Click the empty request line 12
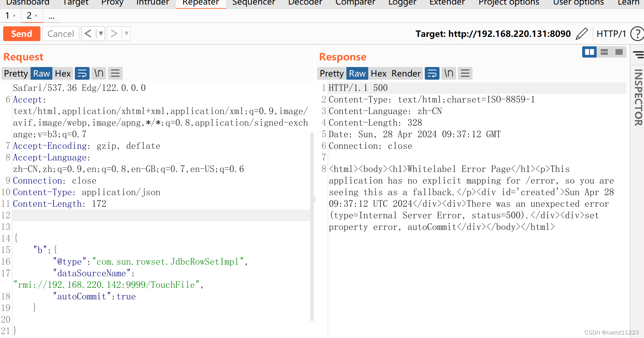This screenshot has width=644, height=338. [x=161, y=215]
